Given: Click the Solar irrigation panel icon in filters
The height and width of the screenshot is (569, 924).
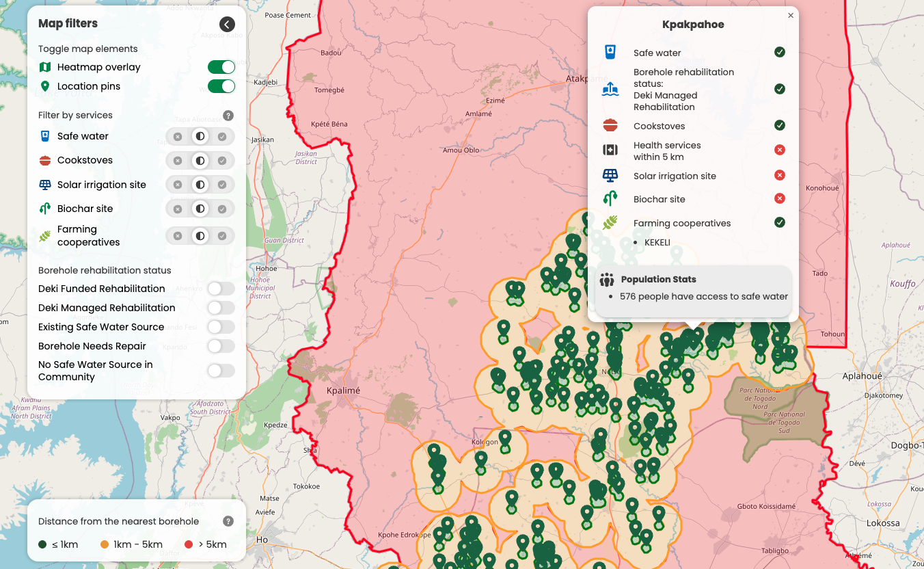Looking at the screenshot, I should [x=45, y=185].
